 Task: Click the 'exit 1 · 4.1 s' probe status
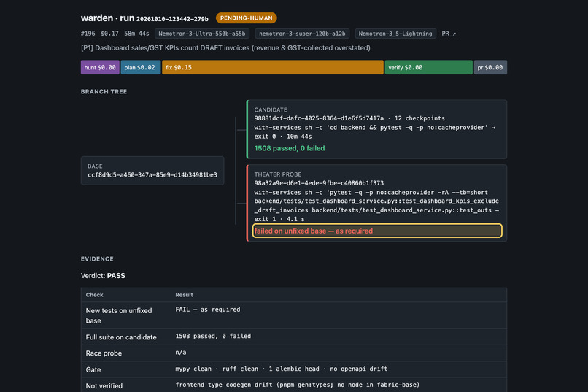(279, 219)
